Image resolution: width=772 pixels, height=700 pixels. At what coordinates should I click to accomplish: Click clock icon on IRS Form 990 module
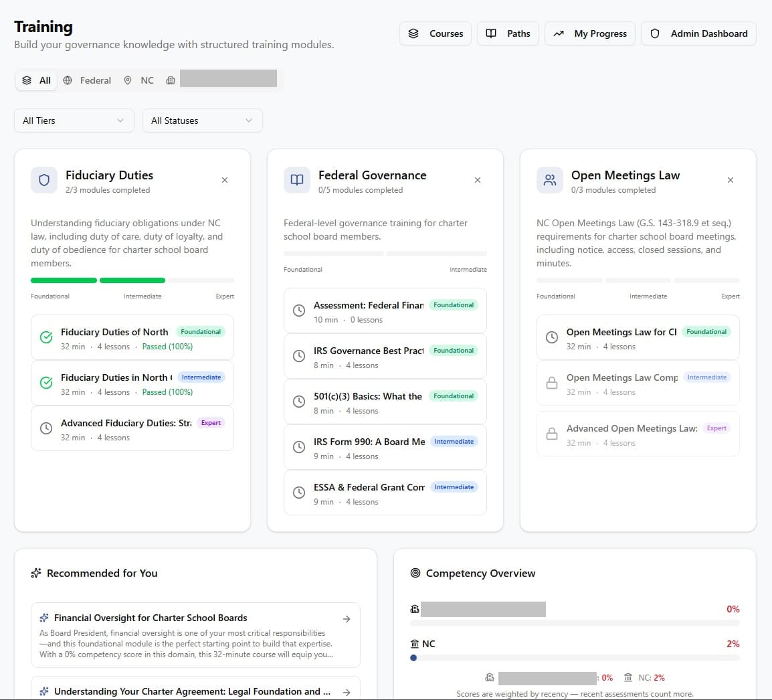[x=299, y=447]
